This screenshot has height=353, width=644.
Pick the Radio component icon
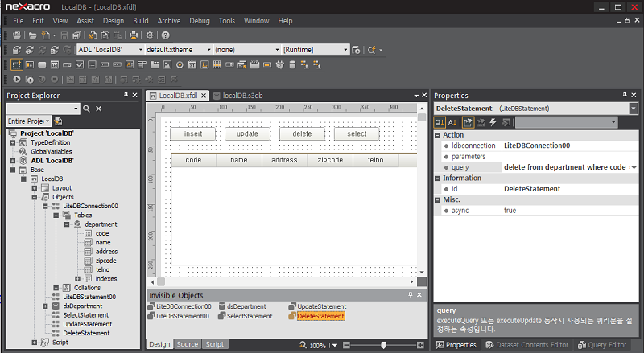coord(180,64)
